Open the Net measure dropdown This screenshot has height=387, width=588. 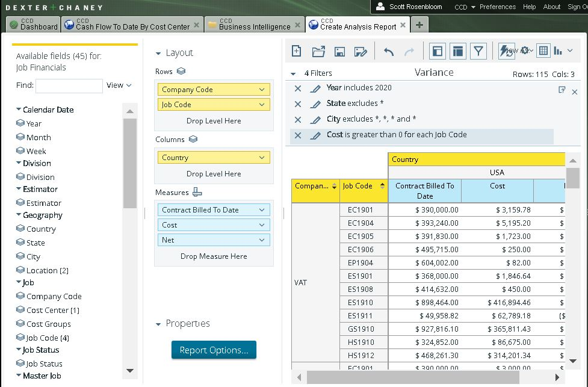pos(262,240)
